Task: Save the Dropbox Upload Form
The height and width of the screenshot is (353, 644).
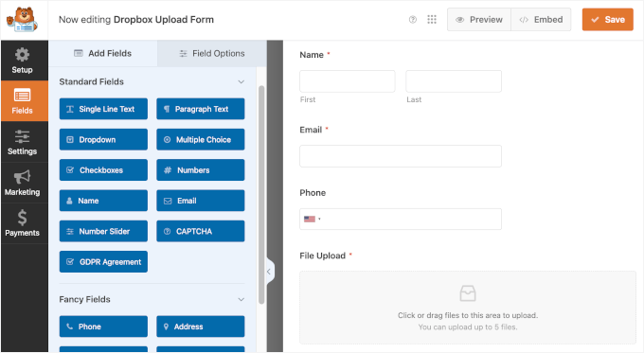Action: [607, 19]
